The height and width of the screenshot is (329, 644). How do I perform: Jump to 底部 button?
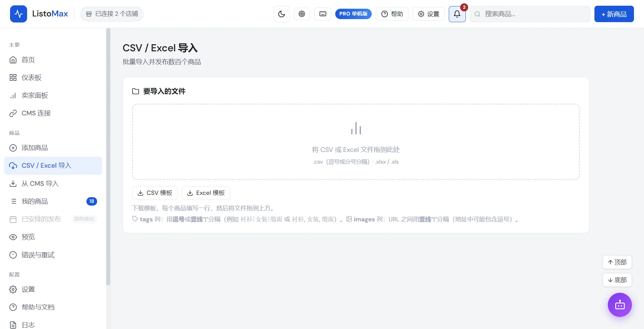point(617,280)
